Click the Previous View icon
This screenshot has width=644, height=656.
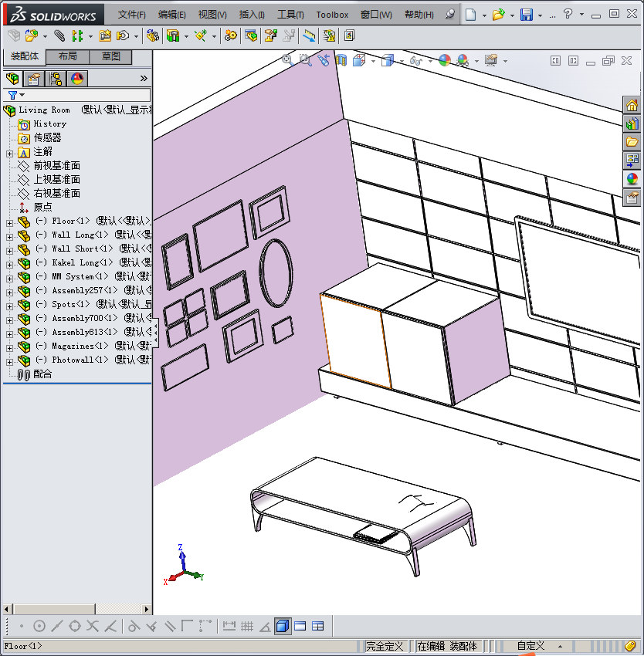pos(324,60)
